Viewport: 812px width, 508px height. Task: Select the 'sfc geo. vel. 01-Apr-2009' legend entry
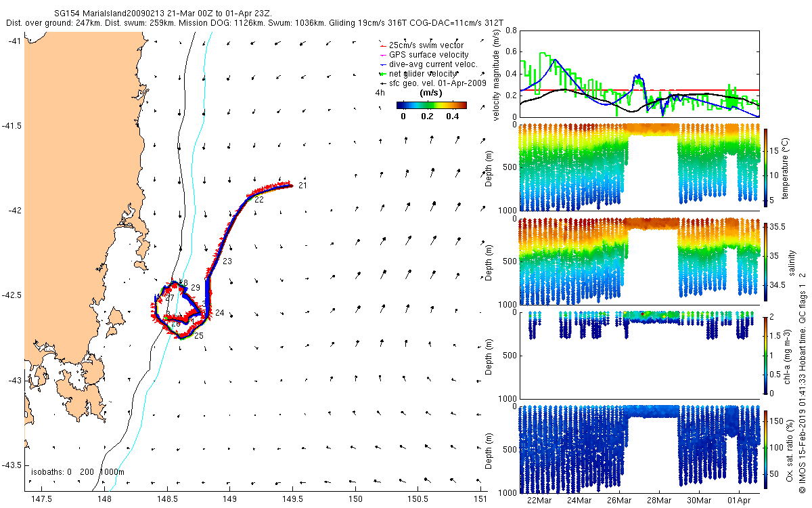[x=432, y=83]
